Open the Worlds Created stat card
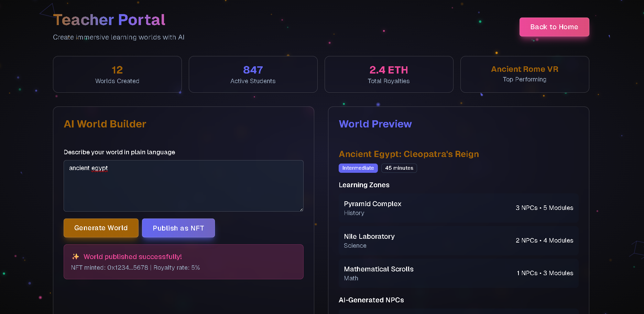The width and height of the screenshot is (644, 314). click(117, 74)
